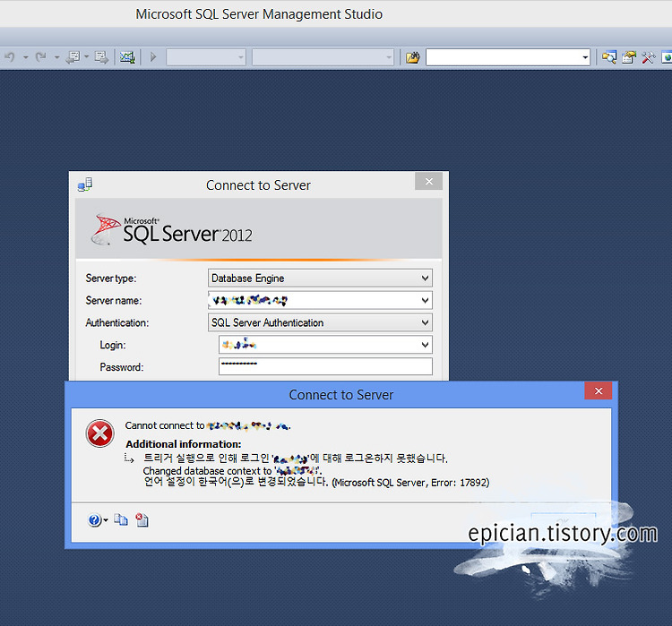Click the Find in Files binoculars icon
672x626 pixels.
pos(413,57)
